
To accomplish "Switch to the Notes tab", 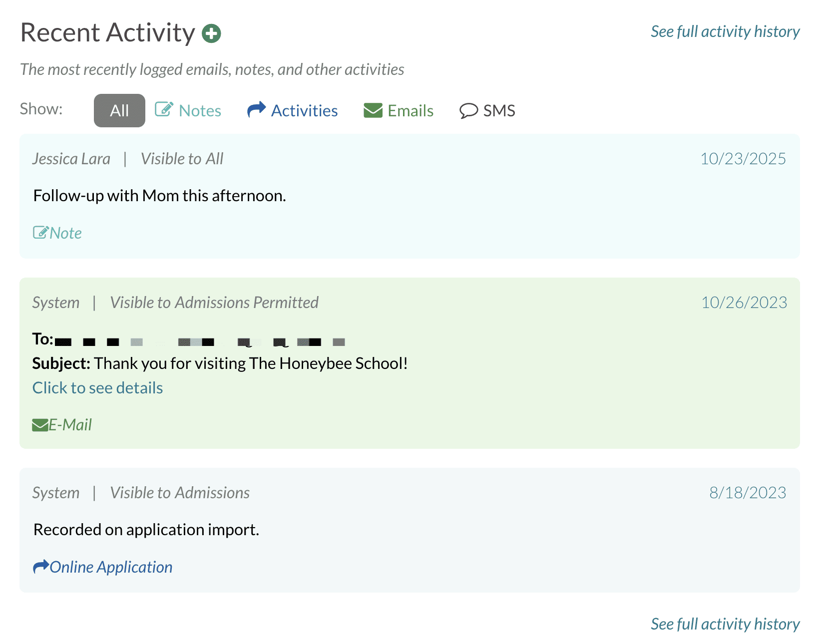I will 200,110.
